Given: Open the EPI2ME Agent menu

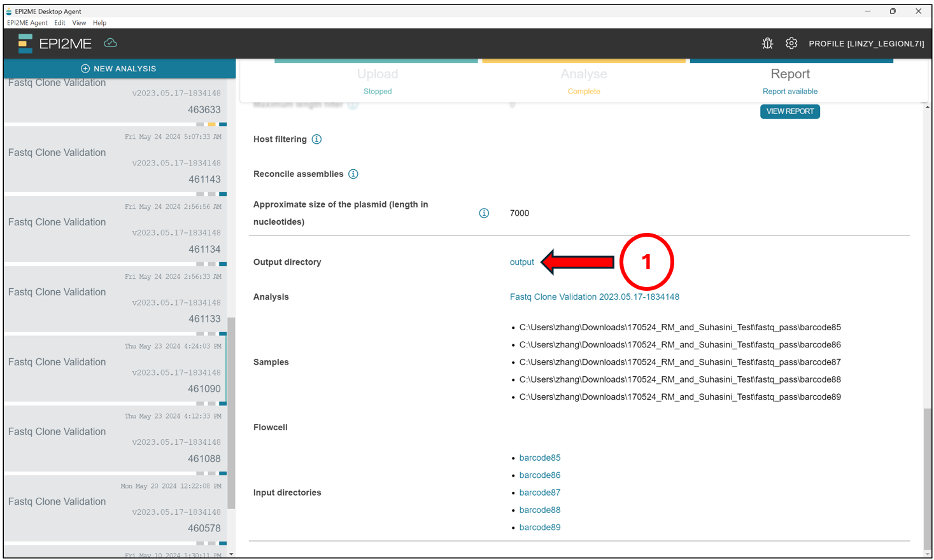Looking at the screenshot, I should tap(27, 23).
